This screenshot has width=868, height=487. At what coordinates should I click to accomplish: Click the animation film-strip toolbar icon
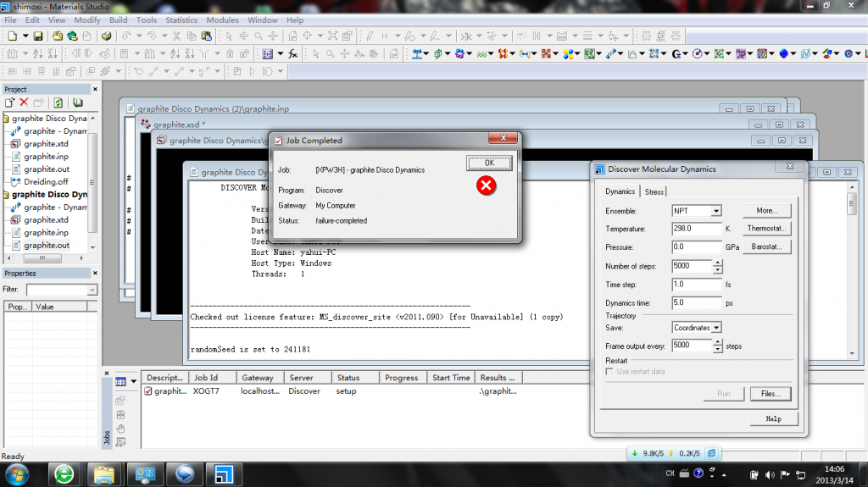268,53
